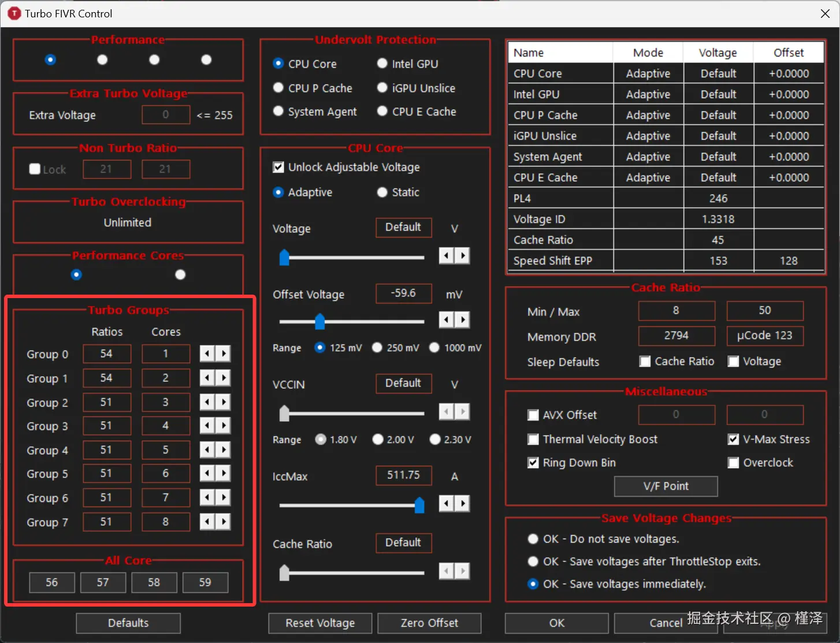Select iGPU Unslice radio option

[382, 88]
